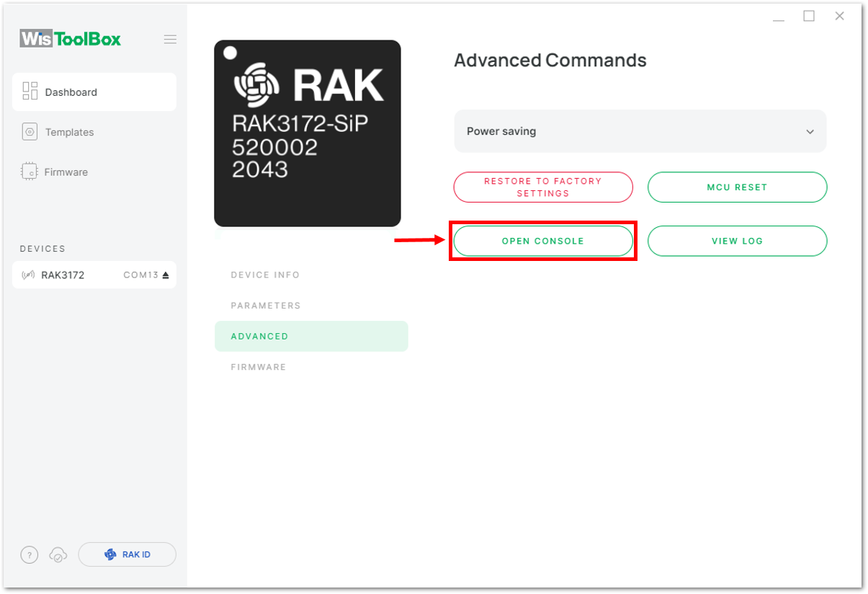The image size is (868, 594).
Task: Eject the RAK3172 device via eject icon
Action: point(166,275)
